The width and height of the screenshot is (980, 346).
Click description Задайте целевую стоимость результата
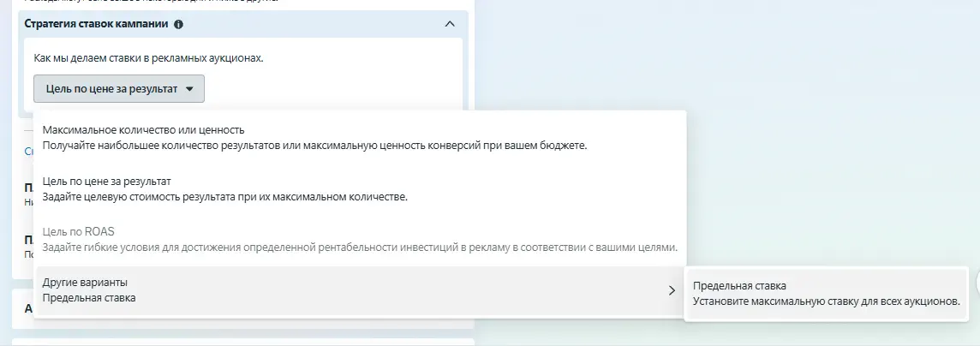[x=225, y=197]
